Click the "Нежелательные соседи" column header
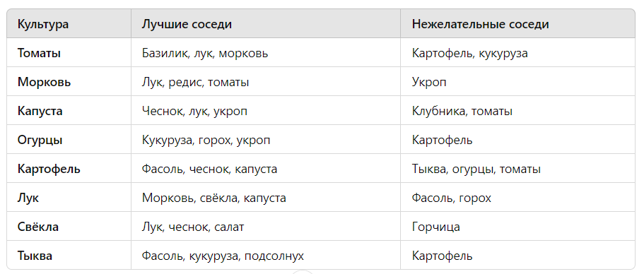 click(x=480, y=24)
